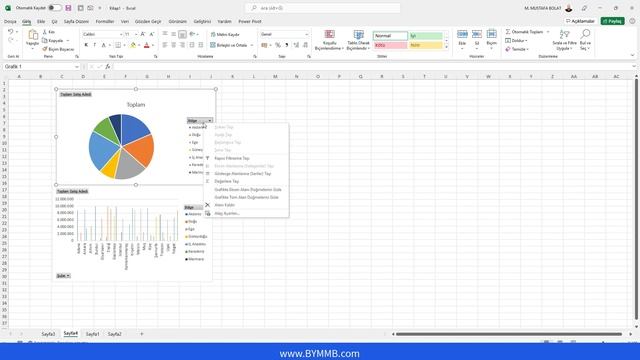Image resolution: width=640 pixels, height=360 pixels.
Task: Click Birleştir ve Ortala merge button
Action: 229,45
